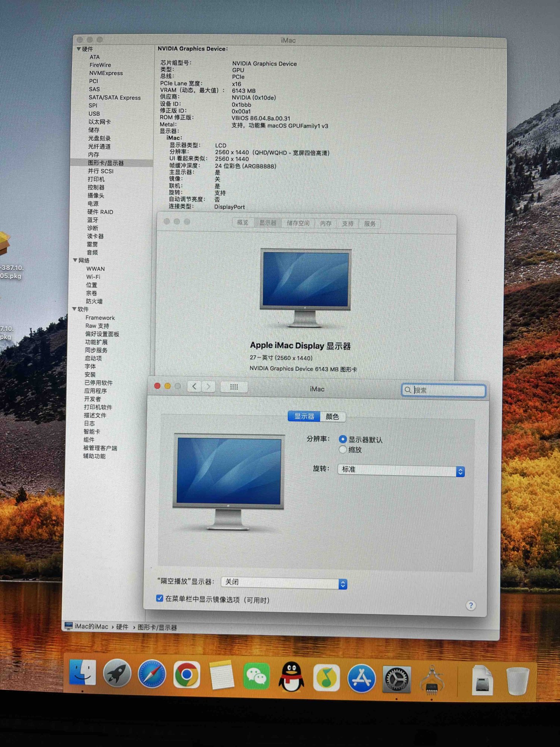This screenshot has width=560, height=747.
Task: Select Wi-Fi in the sidebar
Action: (x=93, y=277)
